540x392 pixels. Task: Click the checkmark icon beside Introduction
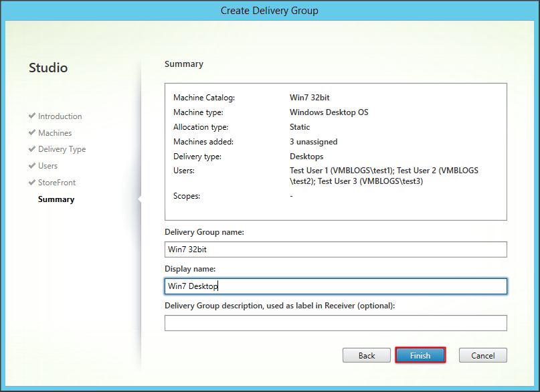point(32,116)
